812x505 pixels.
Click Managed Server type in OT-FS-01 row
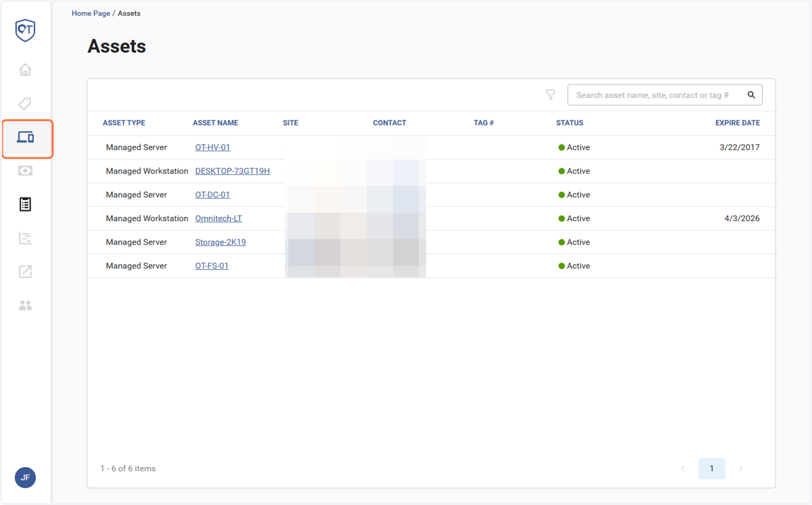pos(137,266)
